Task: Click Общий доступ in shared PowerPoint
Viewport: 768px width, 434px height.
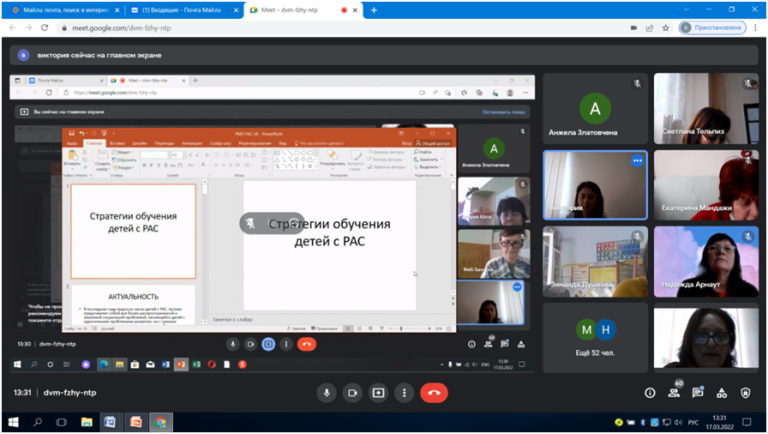Action: click(433, 143)
